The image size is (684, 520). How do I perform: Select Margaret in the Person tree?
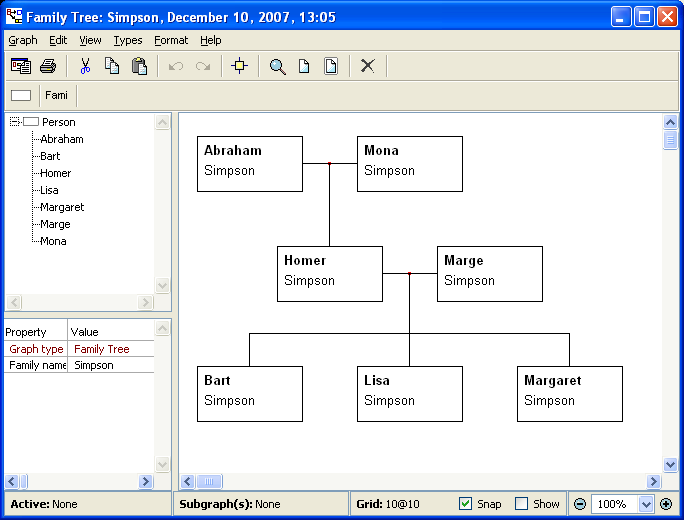point(62,207)
